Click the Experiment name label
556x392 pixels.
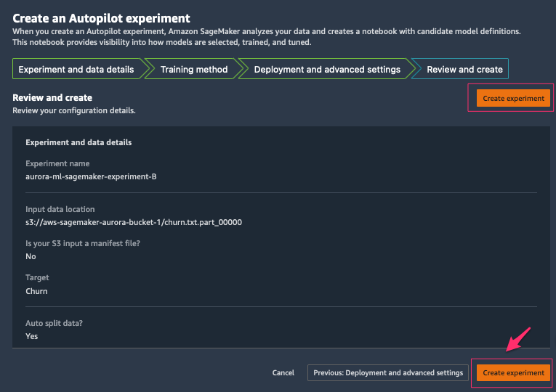click(x=57, y=163)
